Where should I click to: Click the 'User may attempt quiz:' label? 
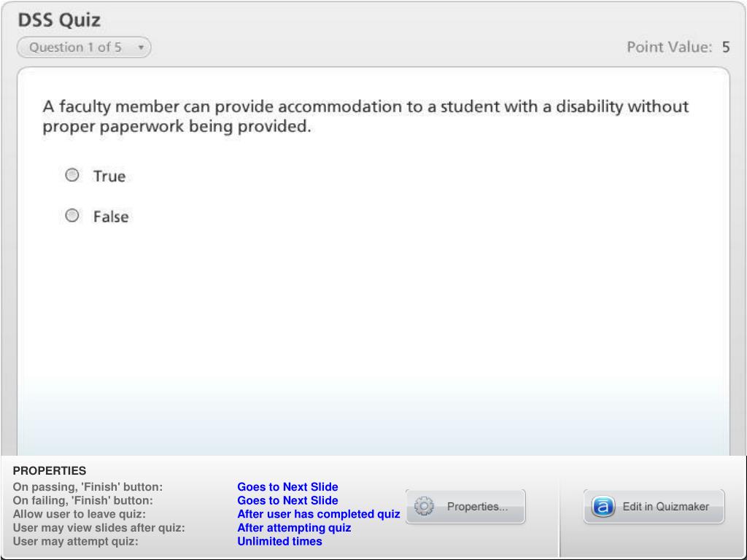point(75,542)
